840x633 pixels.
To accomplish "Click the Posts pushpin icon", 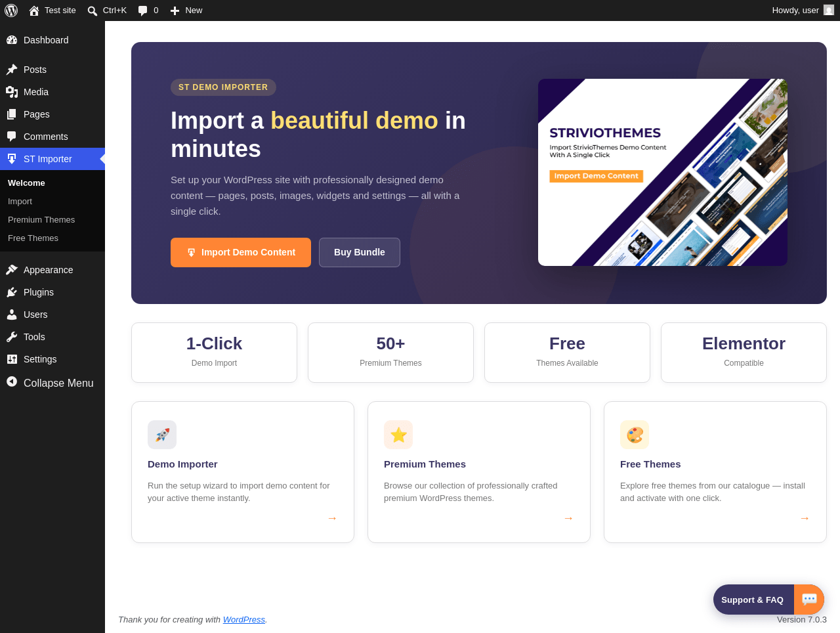I will point(12,70).
